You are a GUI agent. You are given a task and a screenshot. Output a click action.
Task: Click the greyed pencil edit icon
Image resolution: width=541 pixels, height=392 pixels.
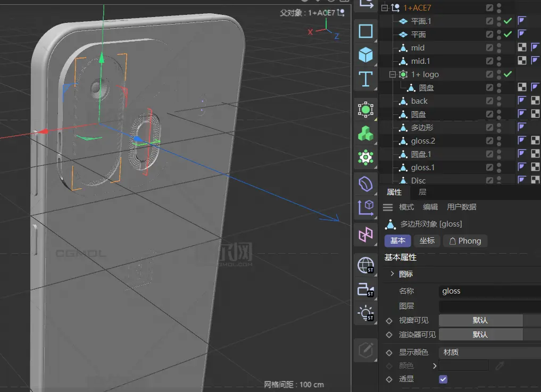(x=366, y=350)
